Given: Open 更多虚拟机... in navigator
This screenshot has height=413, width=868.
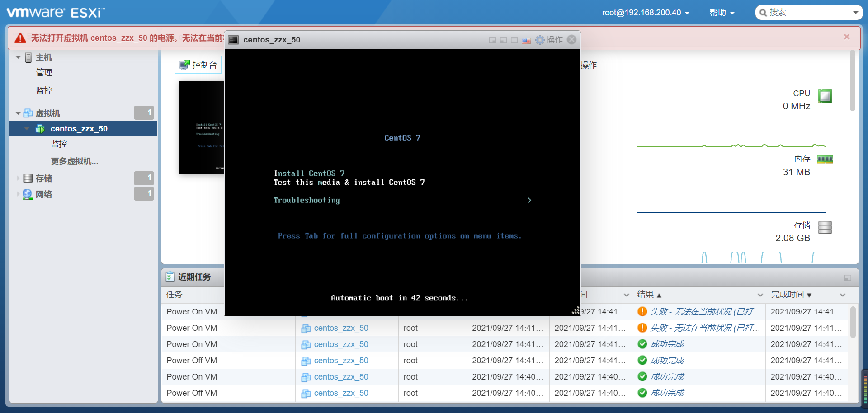Looking at the screenshot, I should tap(75, 161).
